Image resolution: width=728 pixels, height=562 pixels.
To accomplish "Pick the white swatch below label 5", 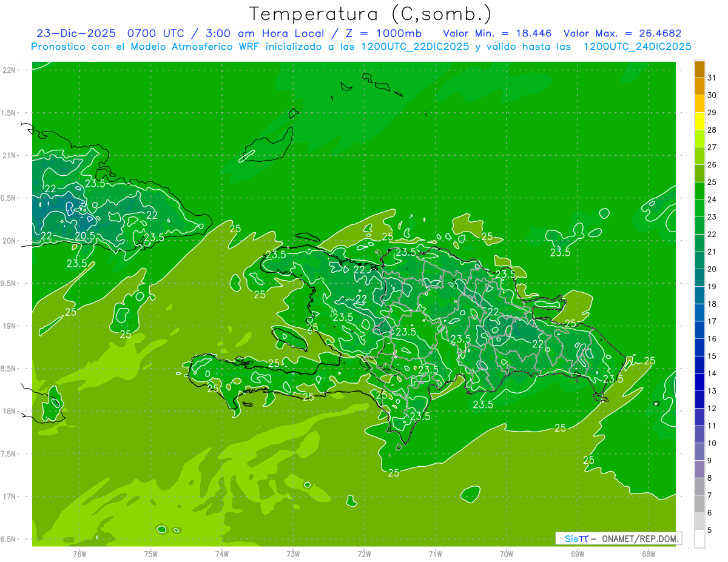I will pos(699,539).
